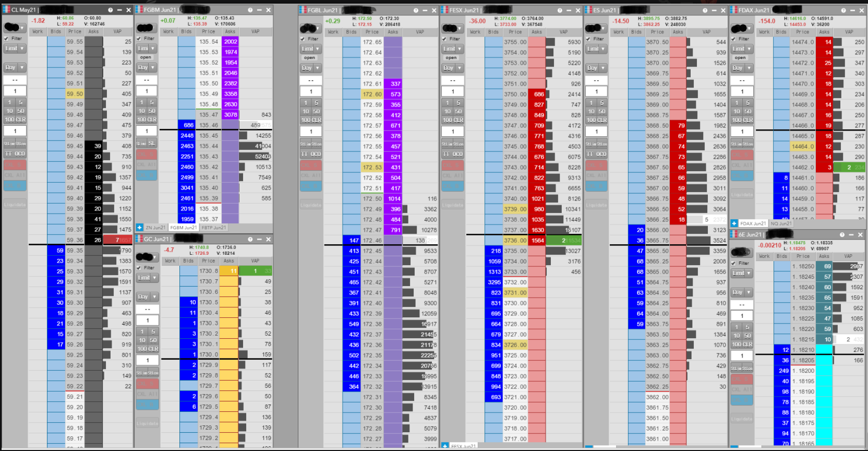The height and width of the screenshot is (451, 868).
Task: Click the 172.60 price cell in FGBL Jun21
Action: pyautogui.click(x=372, y=94)
